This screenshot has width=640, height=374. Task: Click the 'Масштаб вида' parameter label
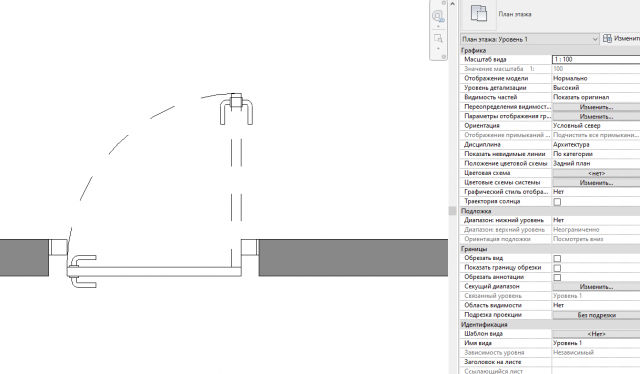click(x=485, y=60)
